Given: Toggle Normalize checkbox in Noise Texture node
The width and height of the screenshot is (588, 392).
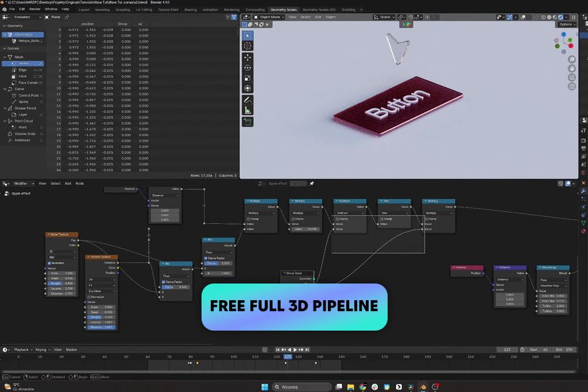Looking at the screenshot, I should [x=49, y=263].
